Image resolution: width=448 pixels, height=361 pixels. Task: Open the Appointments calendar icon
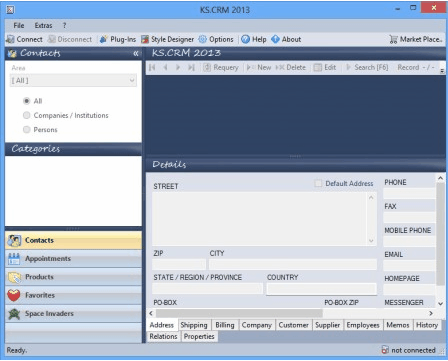pyautogui.click(x=14, y=259)
